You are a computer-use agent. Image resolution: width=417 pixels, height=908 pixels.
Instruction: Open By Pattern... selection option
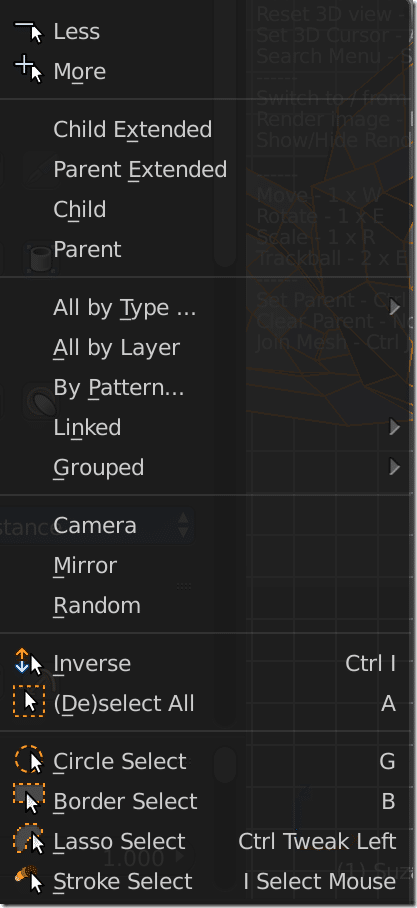[119, 388]
